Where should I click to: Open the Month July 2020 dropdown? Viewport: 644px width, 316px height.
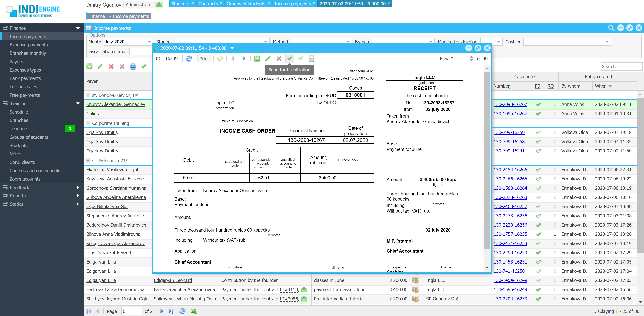pos(149,42)
